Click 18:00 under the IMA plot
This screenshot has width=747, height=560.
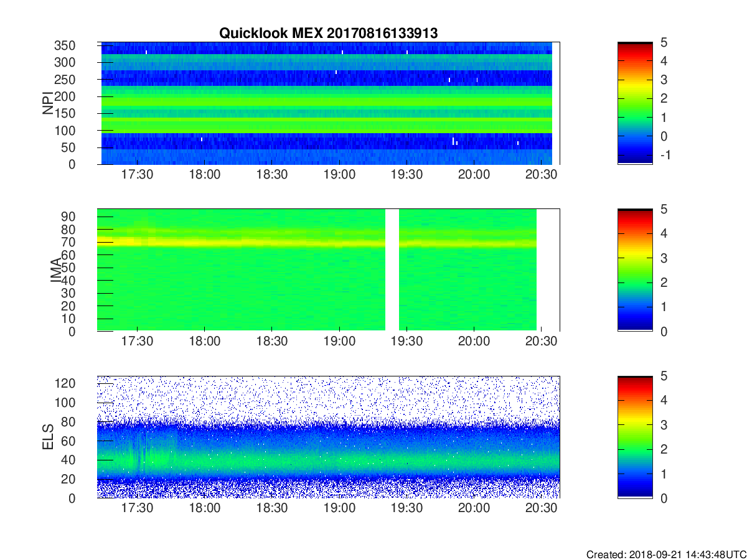coord(205,342)
